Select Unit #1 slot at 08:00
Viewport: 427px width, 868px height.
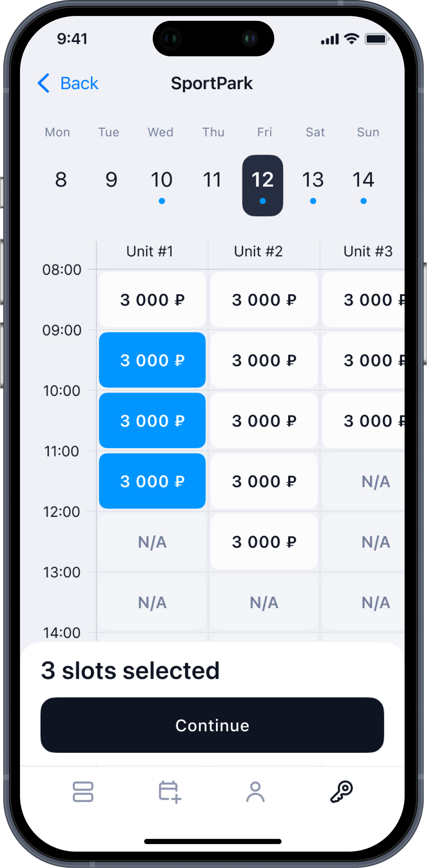pos(152,299)
